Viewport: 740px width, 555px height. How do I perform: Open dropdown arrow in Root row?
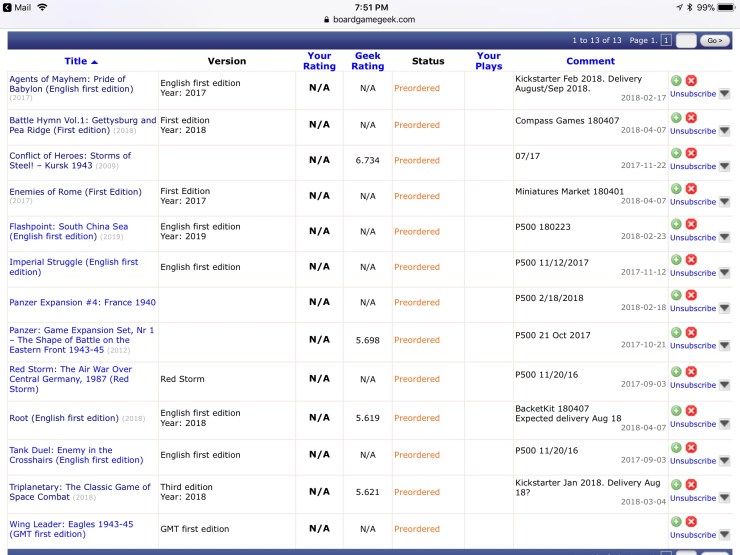[x=725, y=424]
